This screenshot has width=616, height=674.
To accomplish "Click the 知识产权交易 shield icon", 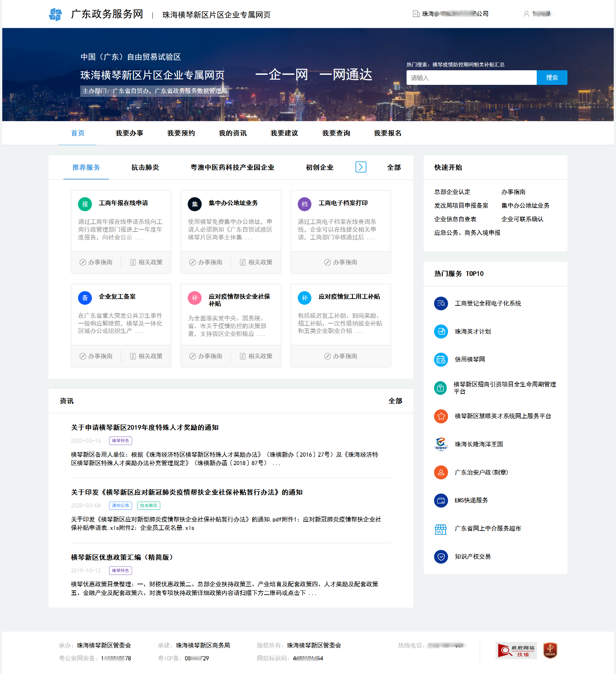I will 441,556.
